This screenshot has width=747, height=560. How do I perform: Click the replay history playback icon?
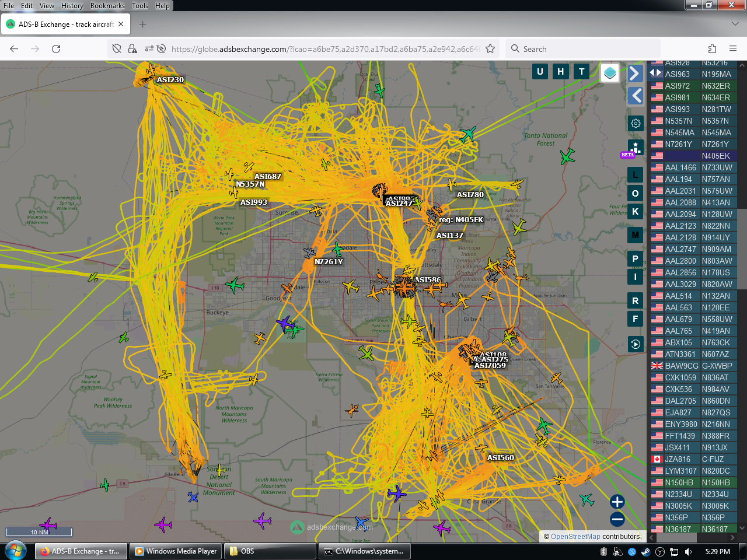636,344
